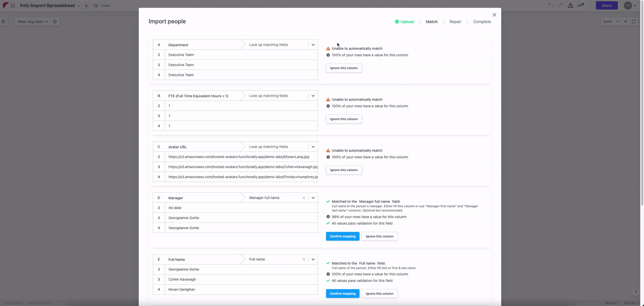Clear the Full name field mapping
The image size is (644, 306).
pyautogui.click(x=304, y=259)
